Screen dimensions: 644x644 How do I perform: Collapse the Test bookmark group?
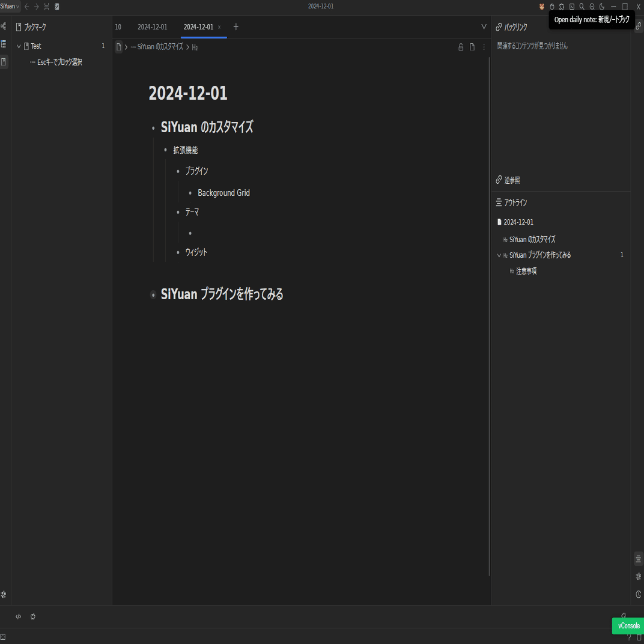(x=19, y=46)
